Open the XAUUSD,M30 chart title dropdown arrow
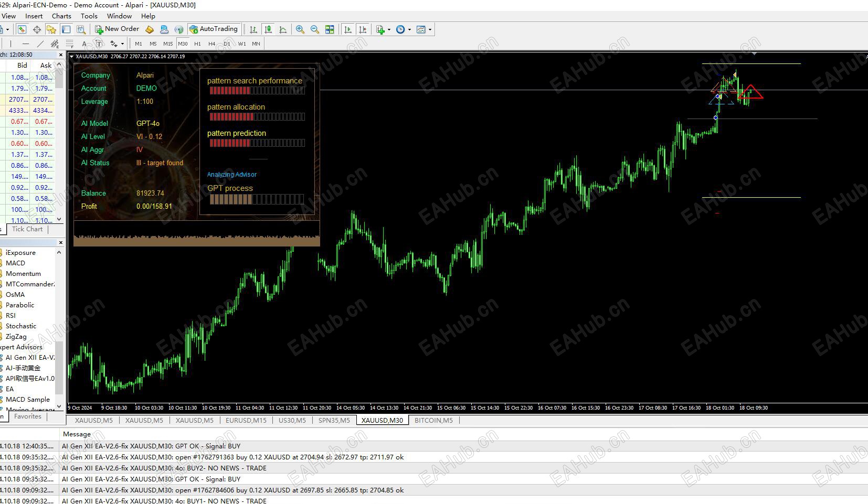Image resolution: width=868 pixels, height=504 pixels. click(71, 56)
